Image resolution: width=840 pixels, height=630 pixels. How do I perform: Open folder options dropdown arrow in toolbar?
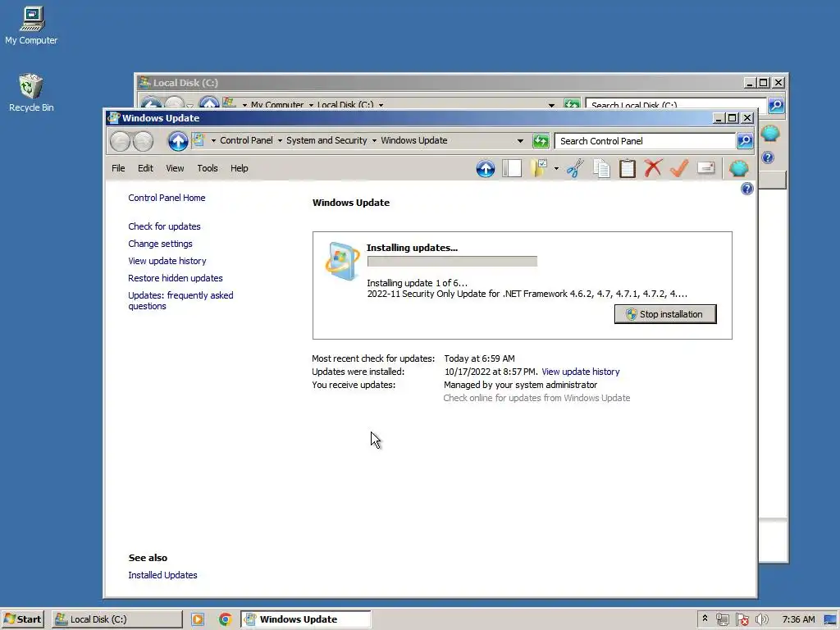coord(556,169)
